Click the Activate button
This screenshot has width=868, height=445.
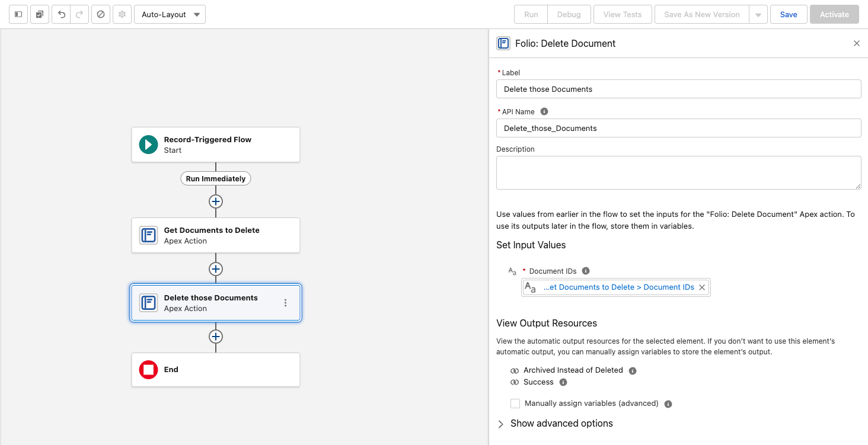click(x=834, y=14)
